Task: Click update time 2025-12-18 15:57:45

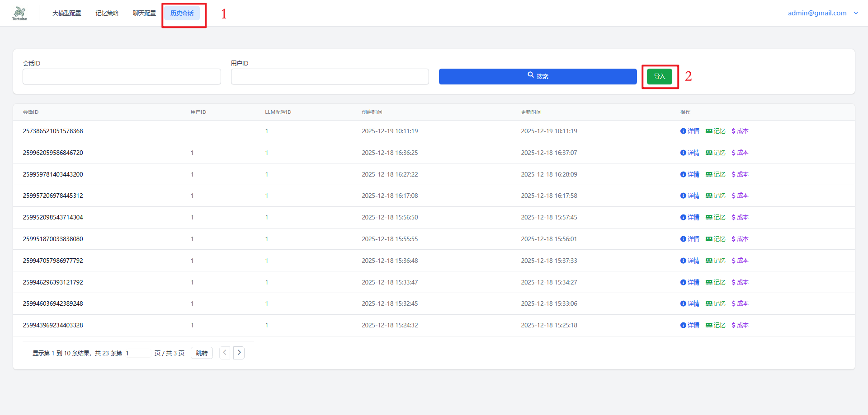Action: [x=549, y=217]
